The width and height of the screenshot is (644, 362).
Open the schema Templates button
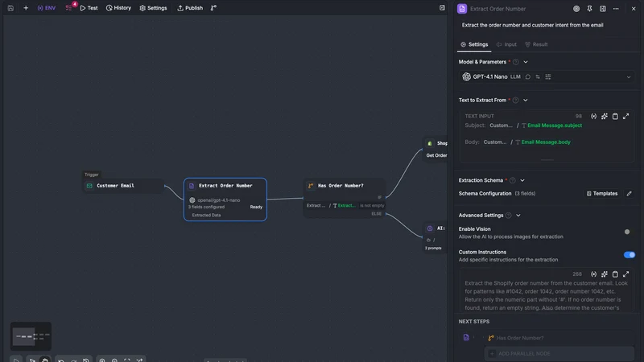[x=601, y=193]
